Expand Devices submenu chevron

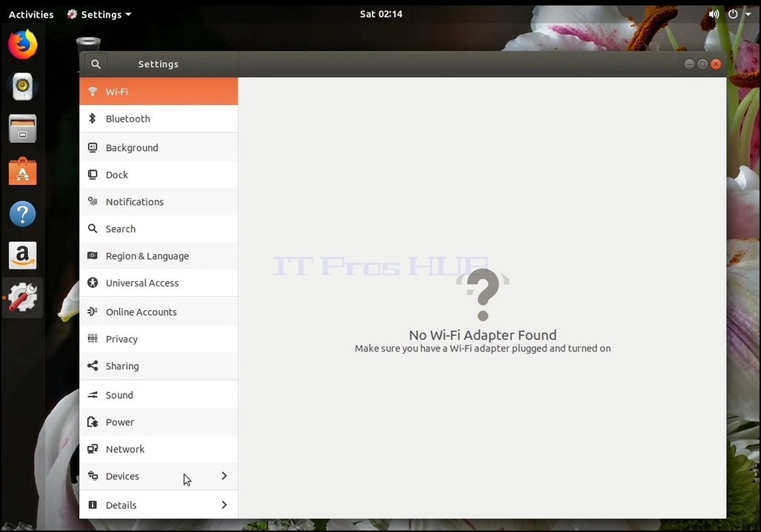[224, 476]
